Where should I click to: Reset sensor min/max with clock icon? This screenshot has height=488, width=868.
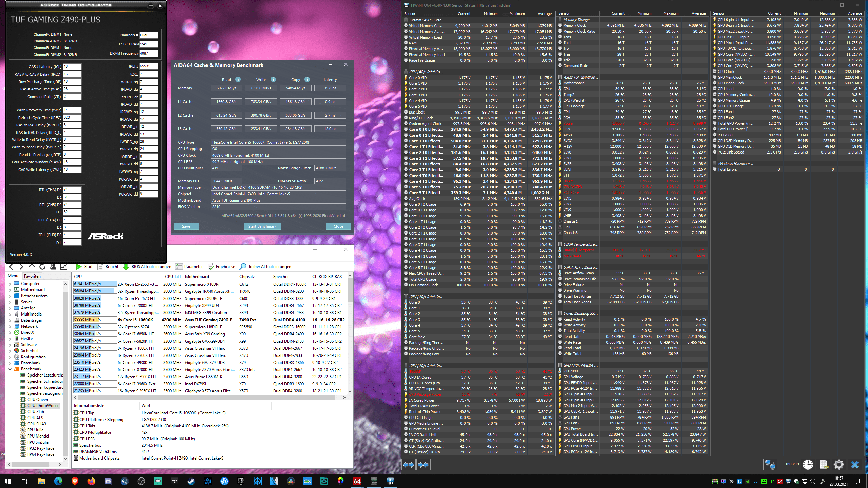tap(808, 464)
